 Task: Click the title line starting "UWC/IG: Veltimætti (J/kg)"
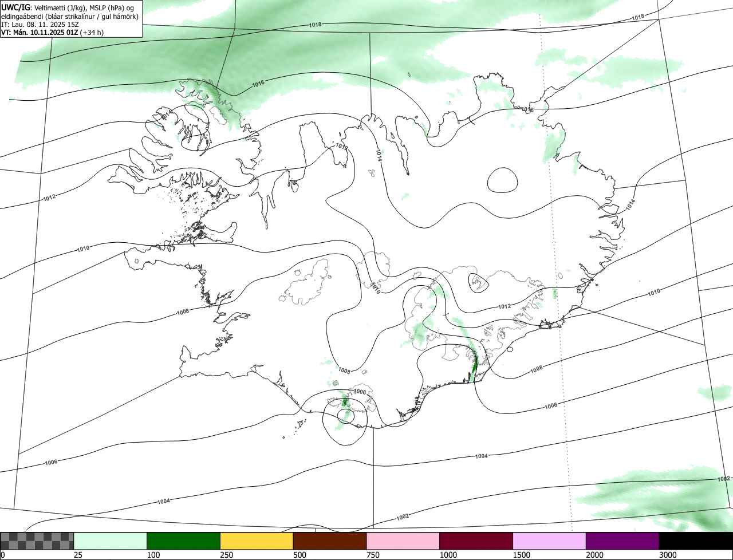pyautogui.click(x=68, y=7)
